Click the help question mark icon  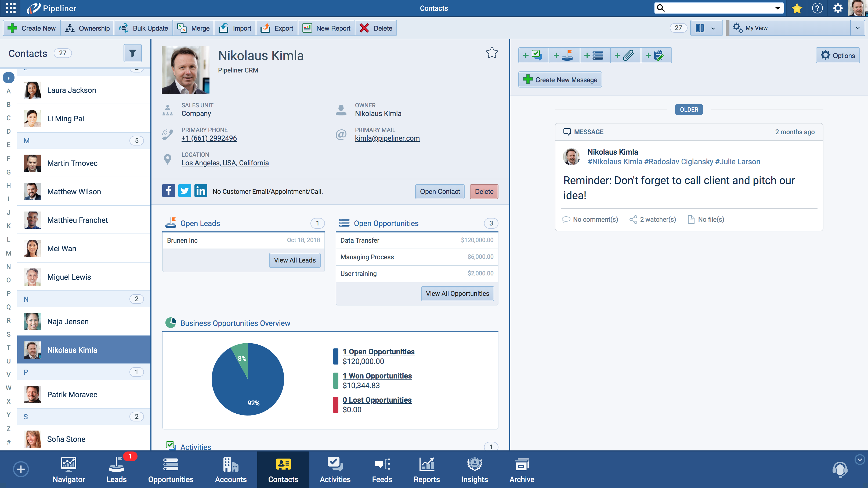[817, 8]
